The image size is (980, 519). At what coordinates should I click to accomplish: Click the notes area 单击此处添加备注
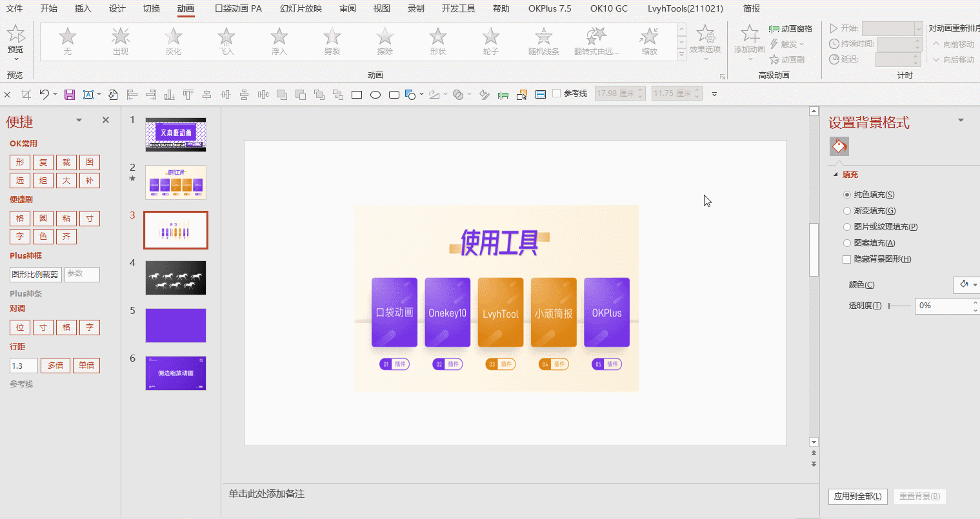(x=266, y=494)
